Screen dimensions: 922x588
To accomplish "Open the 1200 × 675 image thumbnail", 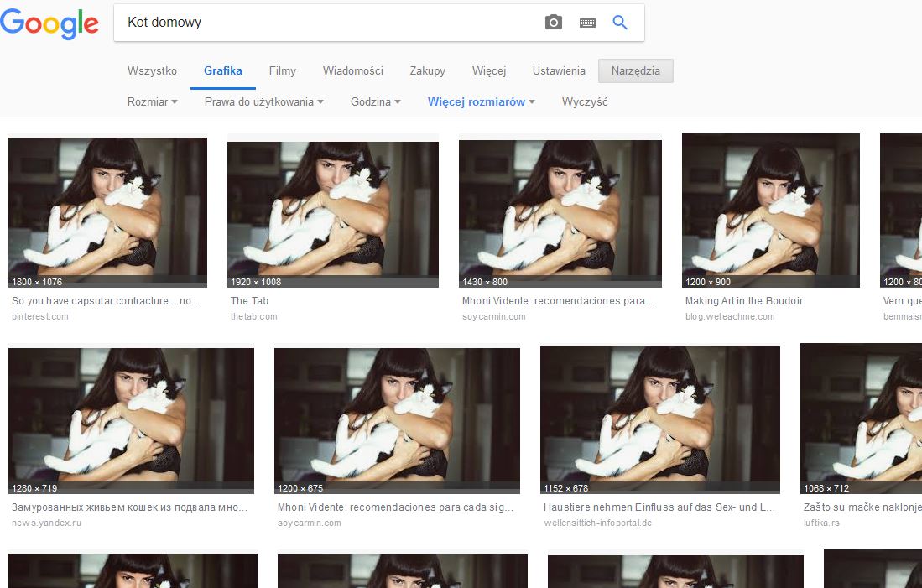I will 397,421.
